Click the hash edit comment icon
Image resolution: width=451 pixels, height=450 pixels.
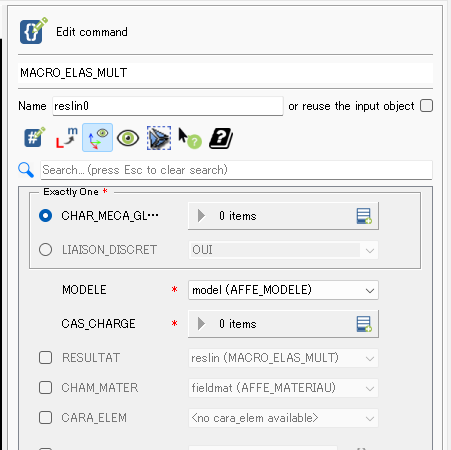click(34, 137)
